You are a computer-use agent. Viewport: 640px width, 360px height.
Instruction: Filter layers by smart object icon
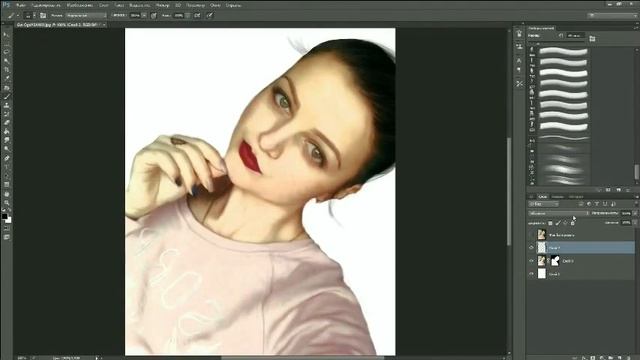coord(613,204)
